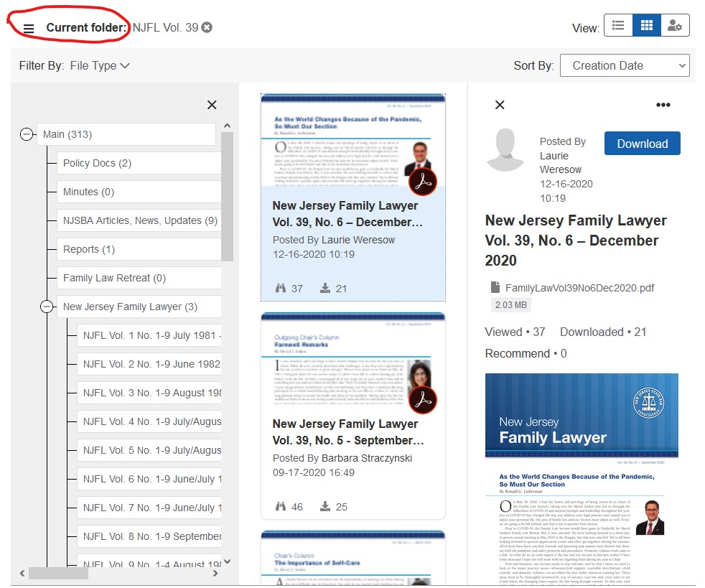Image resolution: width=705 pixels, height=588 pixels.
Task: Click view count icon on December card
Action: [281, 288]
